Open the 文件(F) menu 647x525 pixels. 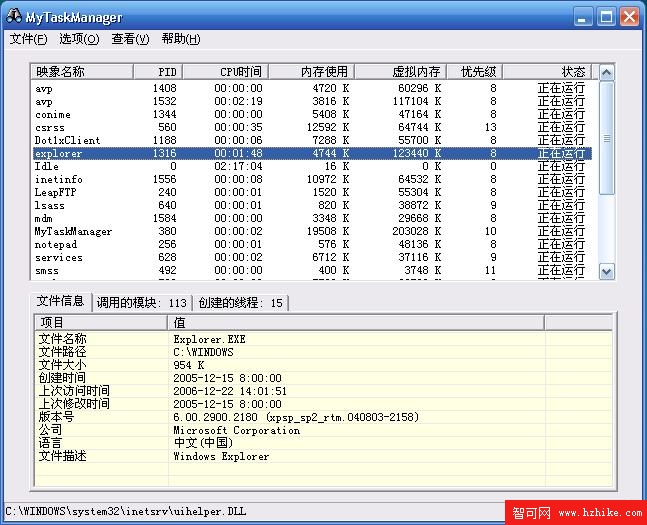[x=28, y=39]
